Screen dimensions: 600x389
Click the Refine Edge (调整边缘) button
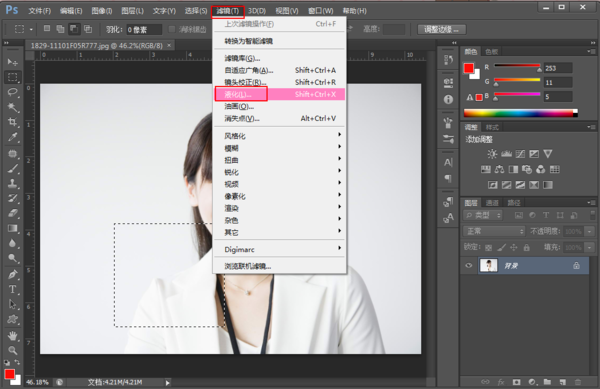[x=441, y=29]
